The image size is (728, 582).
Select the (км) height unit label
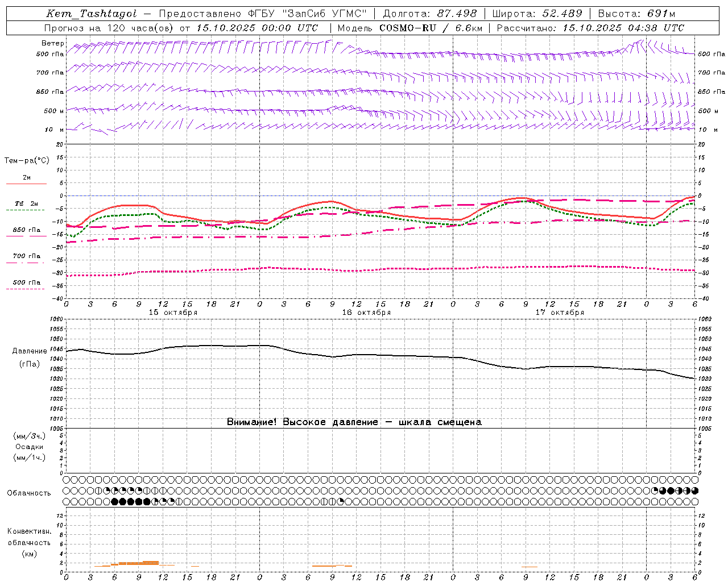click(x=30, y=554)
